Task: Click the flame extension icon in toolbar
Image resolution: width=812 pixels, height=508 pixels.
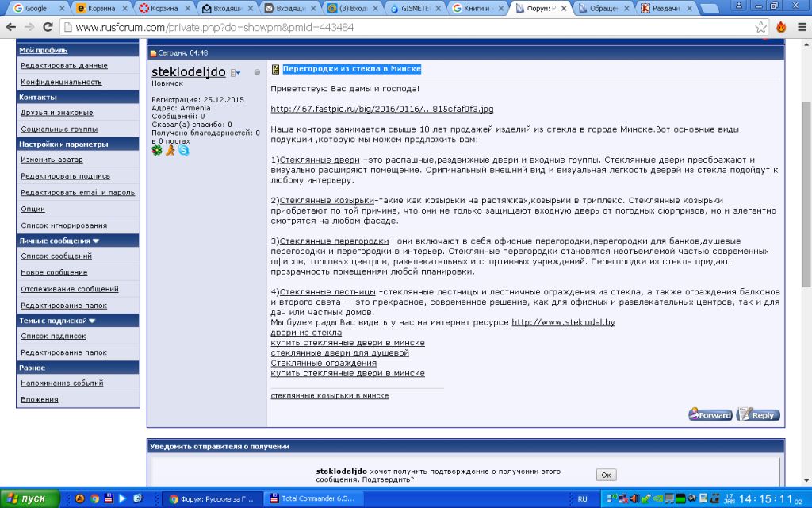Action: (781, 27)
